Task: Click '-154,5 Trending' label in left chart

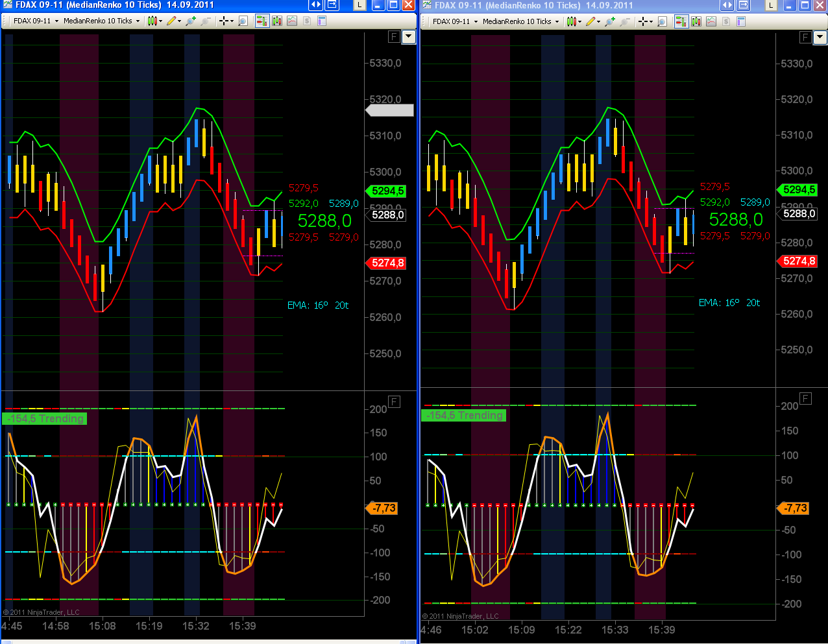Action: [44, 419]
